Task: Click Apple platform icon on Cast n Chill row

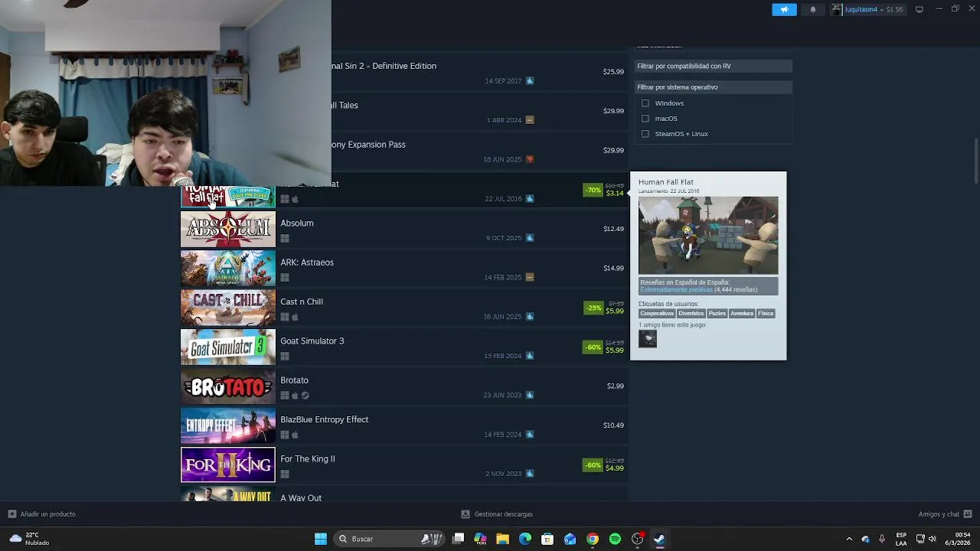Action: (x=295, y=317)
